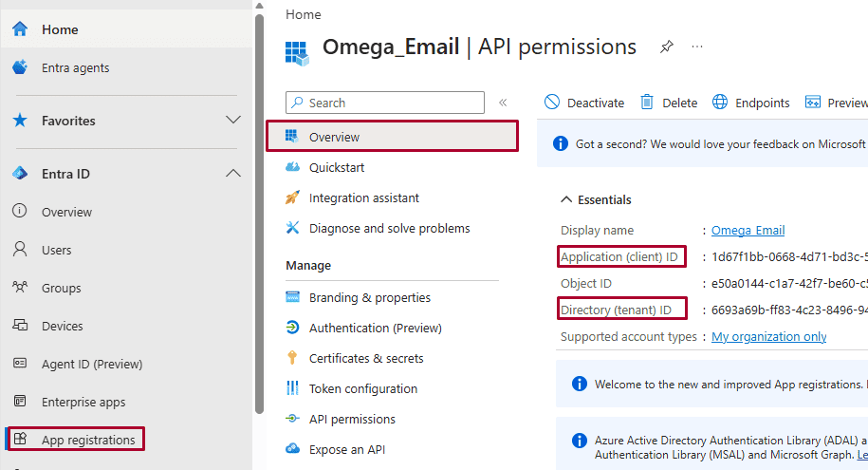The height and width of the screenshot is (470, 868).
Task: Click the Authentication (Preview) arrow icon
Action: (x=292, y=328)
